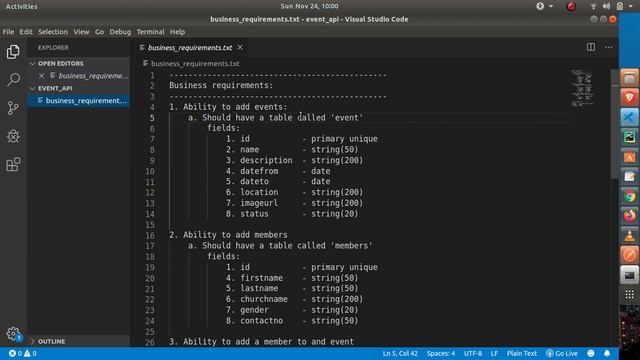
Task: Open the Help menu
Action: (177, 32)
